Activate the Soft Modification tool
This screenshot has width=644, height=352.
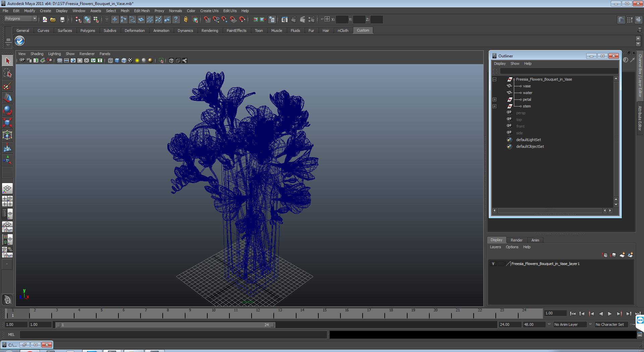[x=7, y=148]
